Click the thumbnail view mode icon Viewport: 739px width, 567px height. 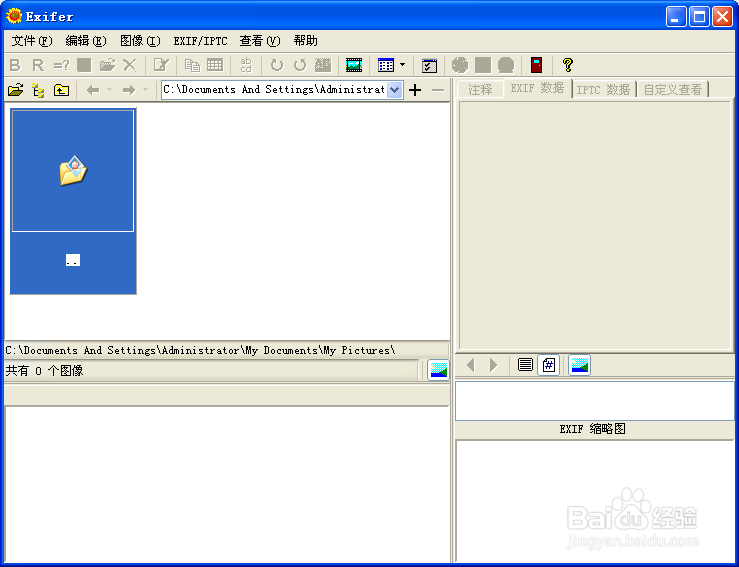point(386,65)
